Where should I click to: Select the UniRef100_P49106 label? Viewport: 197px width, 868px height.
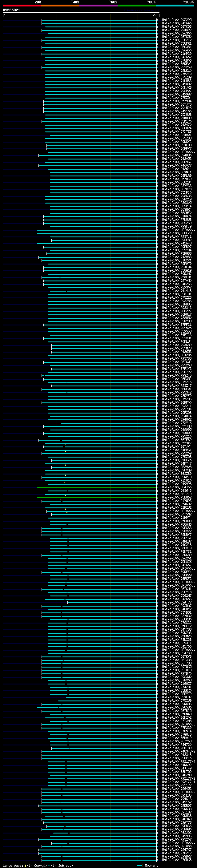point(177,111)
